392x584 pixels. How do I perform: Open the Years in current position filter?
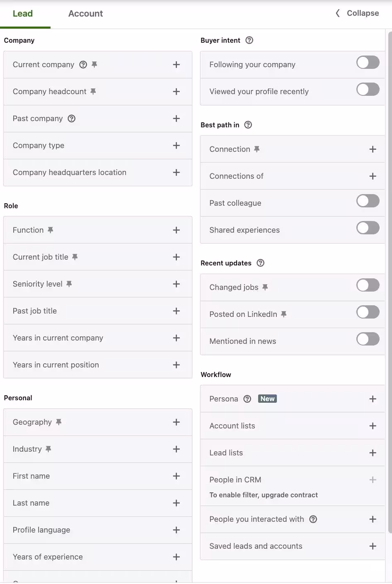click(176, 365)
